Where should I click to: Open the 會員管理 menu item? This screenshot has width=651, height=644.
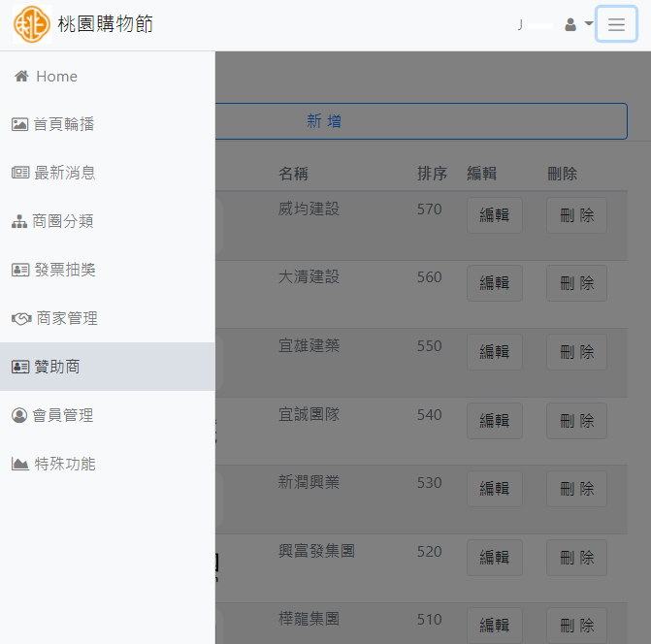108,415
